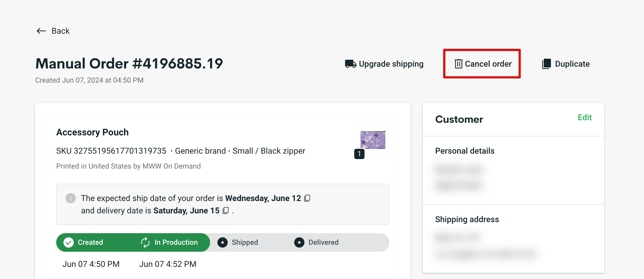The height and width of the screenshot is (279, 644).
Task: Click the sync icon on In Production stage
Action: (145, 242)
